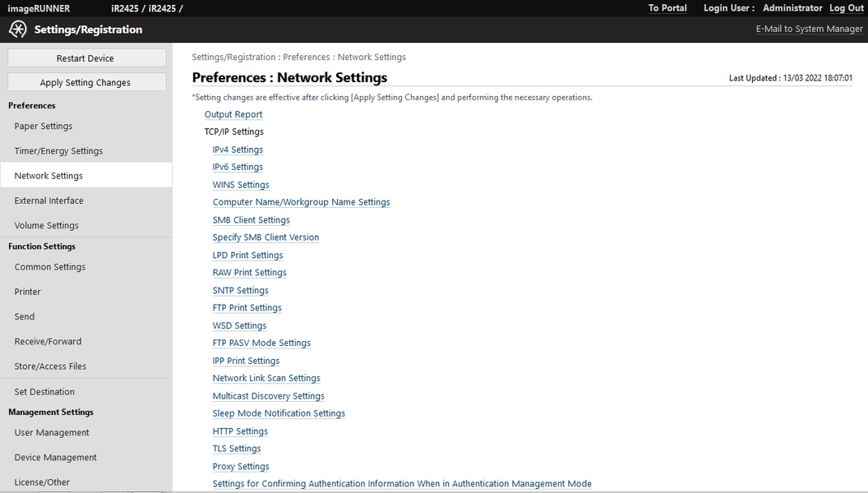Image resolution: width=868 pixels, height=493 pixels.
Task: Click Preferences breadcrumb in path
Action: 306,58
